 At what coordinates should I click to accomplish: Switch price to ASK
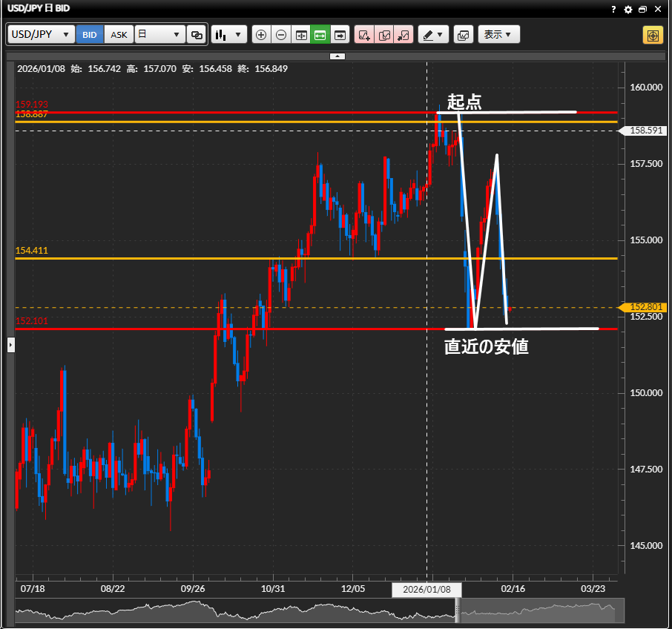click(119, 35)
